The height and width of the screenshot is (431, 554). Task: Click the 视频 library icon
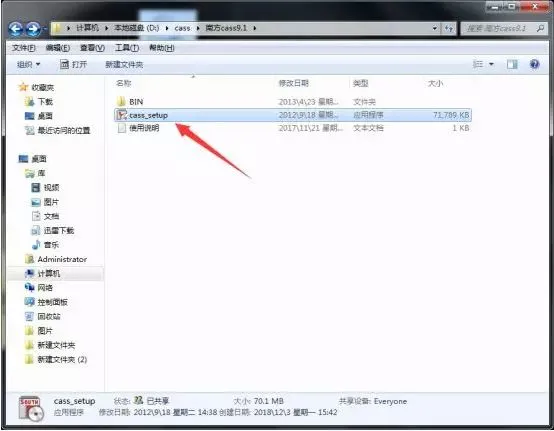click(x=36, y=188)
